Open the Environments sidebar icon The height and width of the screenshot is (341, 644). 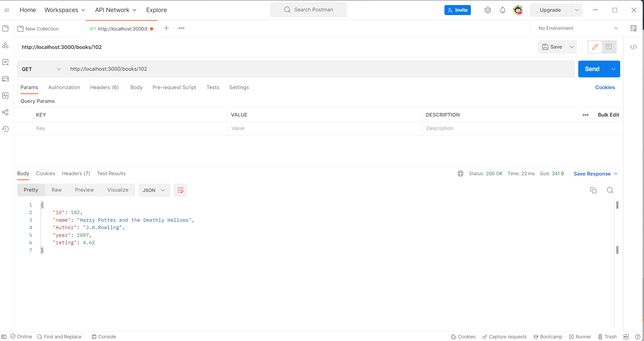(x=5, y=62)
